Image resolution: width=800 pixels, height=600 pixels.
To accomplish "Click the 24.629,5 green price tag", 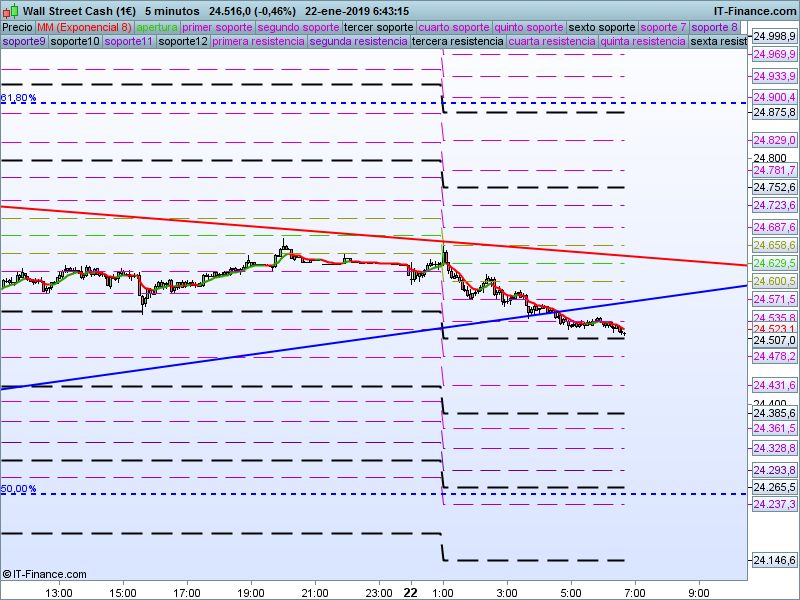I will [x=774, y=263].
